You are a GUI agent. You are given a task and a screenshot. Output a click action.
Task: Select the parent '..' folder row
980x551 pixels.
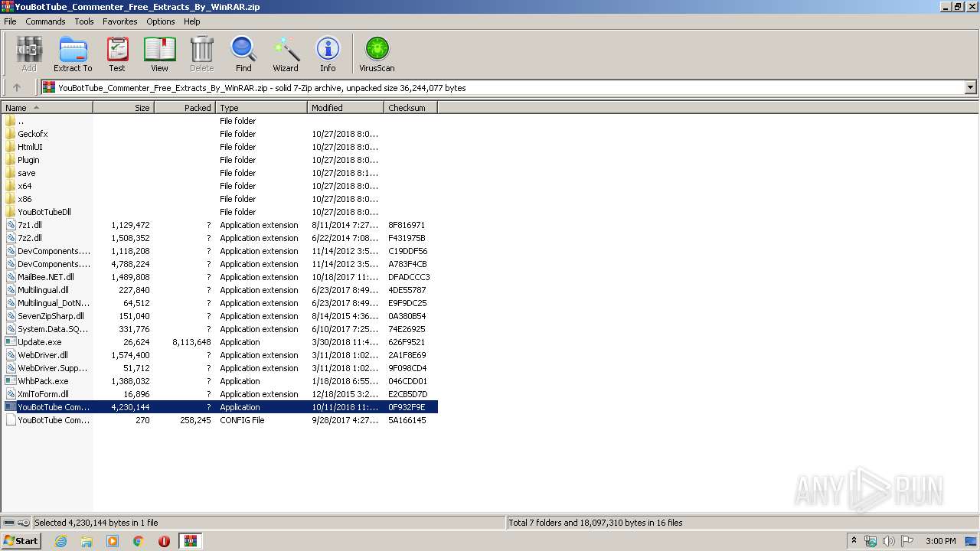[x=220, y=121]
